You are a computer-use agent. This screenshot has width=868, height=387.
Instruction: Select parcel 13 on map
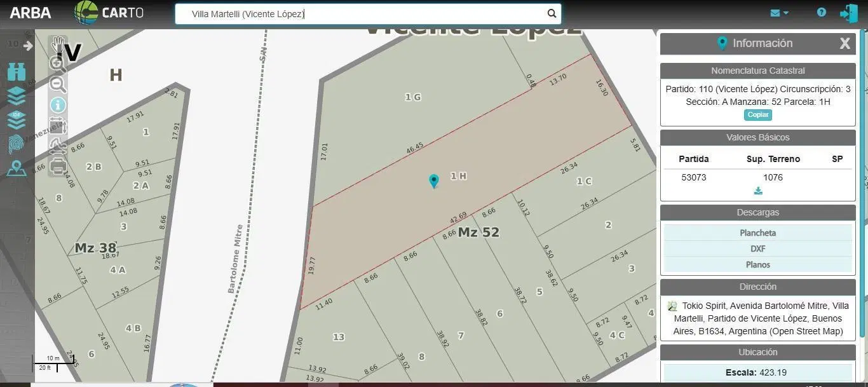[x=339, y=337]
